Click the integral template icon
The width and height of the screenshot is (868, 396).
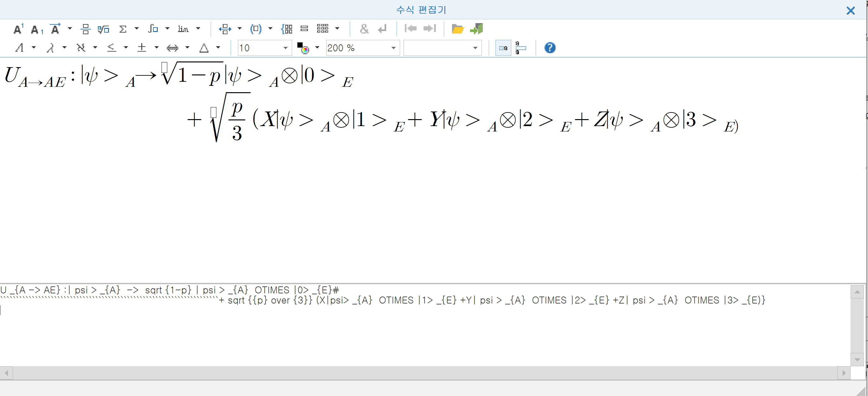click(x=153, y=29)
